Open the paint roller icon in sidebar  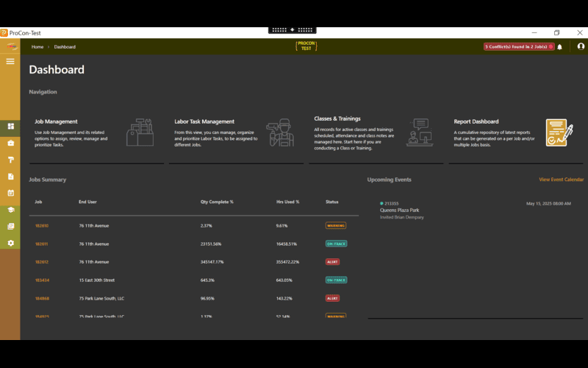tap(10, 160)
